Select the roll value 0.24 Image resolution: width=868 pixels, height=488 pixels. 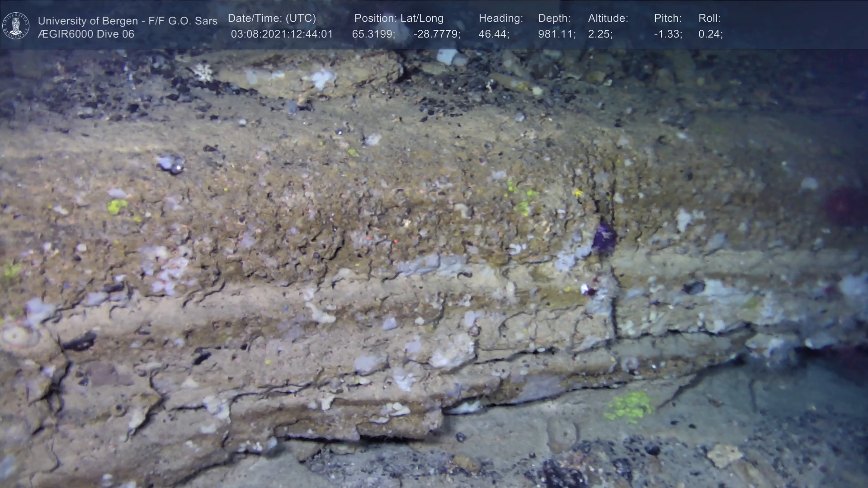click(x=710, y=34)
